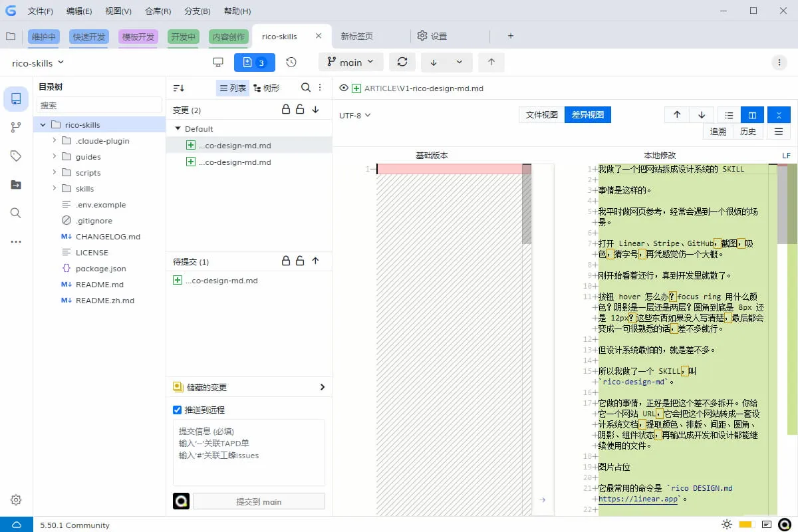Expand the .claude-plugin folder
The image size is (798, 532).
[55, 140]
